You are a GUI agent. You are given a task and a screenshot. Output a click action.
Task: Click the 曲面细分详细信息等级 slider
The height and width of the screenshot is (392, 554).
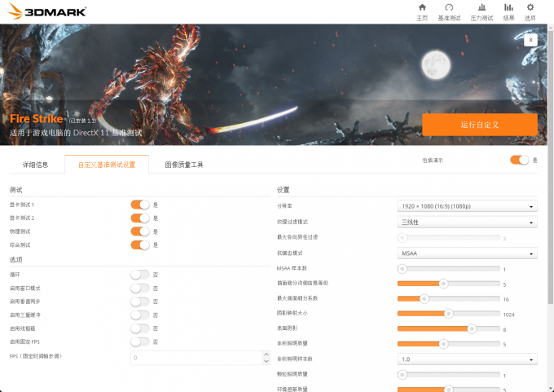(x=448, y=284)
